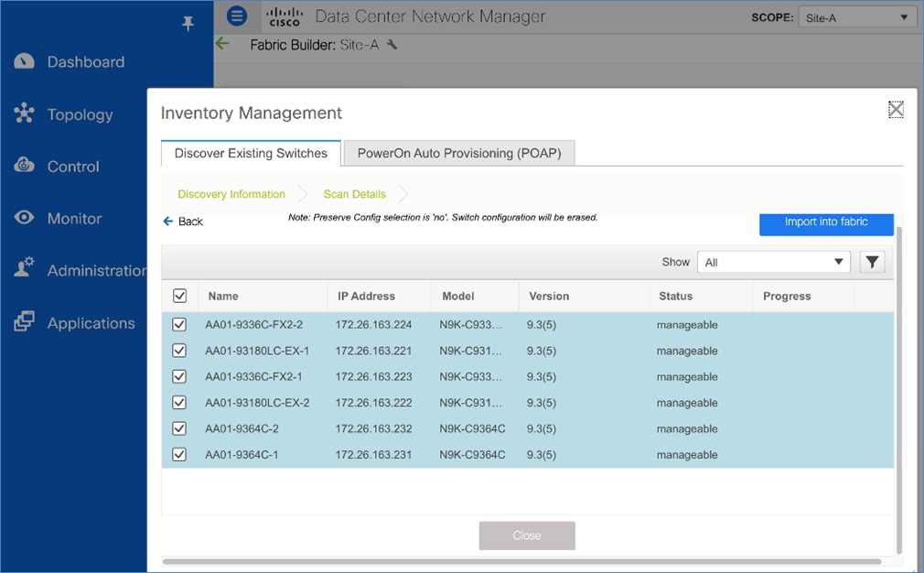Click IP address 172.26.163.232
This screenshot has width=924, height=573.
tap(373, 428)
